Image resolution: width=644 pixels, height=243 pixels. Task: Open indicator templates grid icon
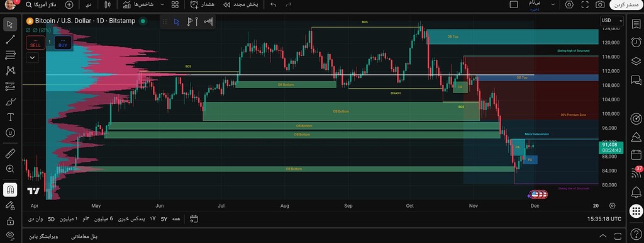[x=175, y=4]
